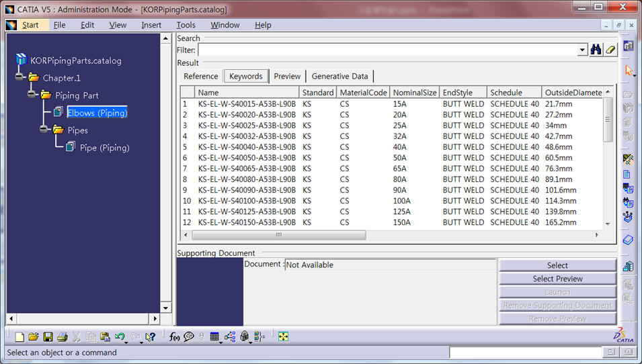
Task: Open the Design Table icon dropdown arrow
Action: pyautogui.click(x=221, y=342)
